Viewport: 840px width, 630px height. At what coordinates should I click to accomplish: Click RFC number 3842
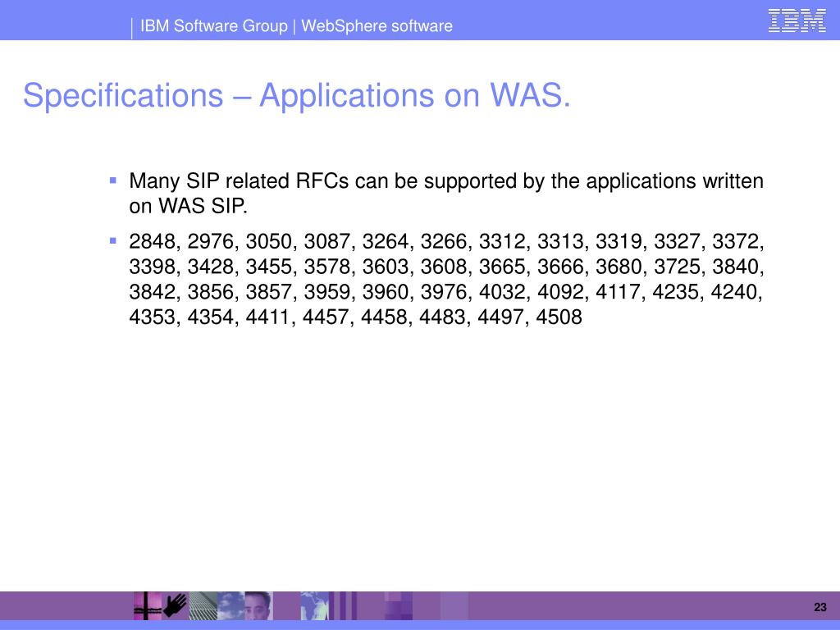click(x=152, y=292)
